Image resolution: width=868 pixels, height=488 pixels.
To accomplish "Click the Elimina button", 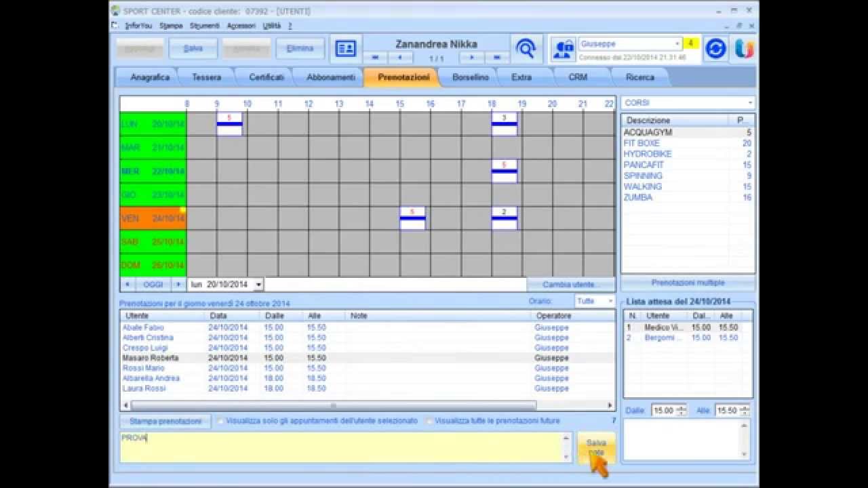I will pos(300,48).
